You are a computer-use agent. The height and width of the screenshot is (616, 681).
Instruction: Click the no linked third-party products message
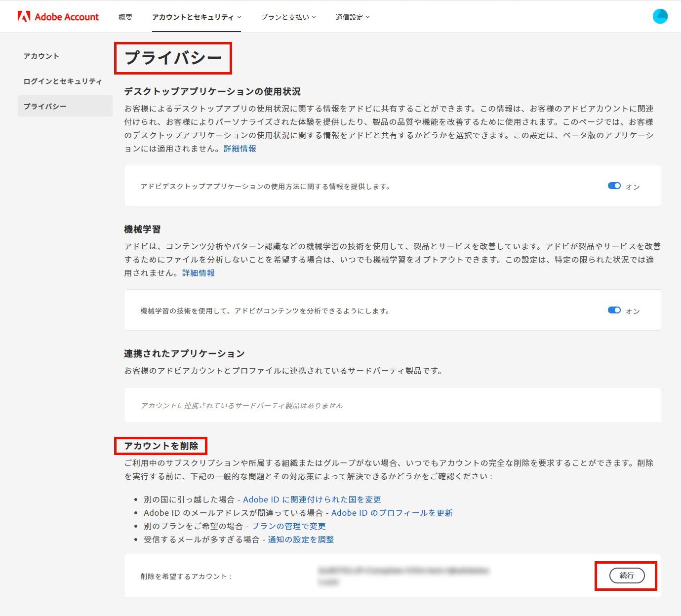coord(241,405)
